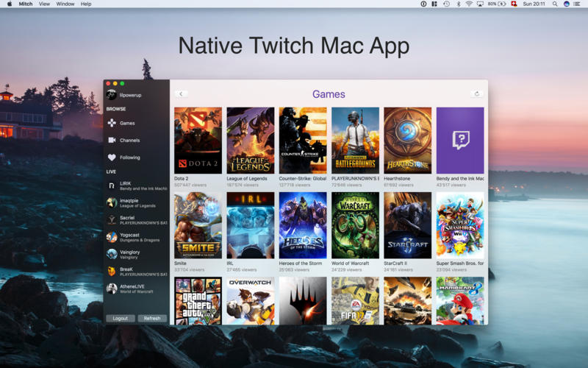The image size is (588, 368).
Task: Open Spotlight search in menu bar
Action: pos(555,4)
